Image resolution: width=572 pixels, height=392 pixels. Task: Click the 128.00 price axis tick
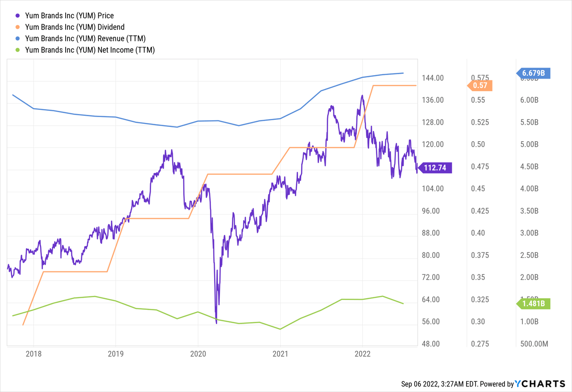pyautogui.click(x=433, y=122)
